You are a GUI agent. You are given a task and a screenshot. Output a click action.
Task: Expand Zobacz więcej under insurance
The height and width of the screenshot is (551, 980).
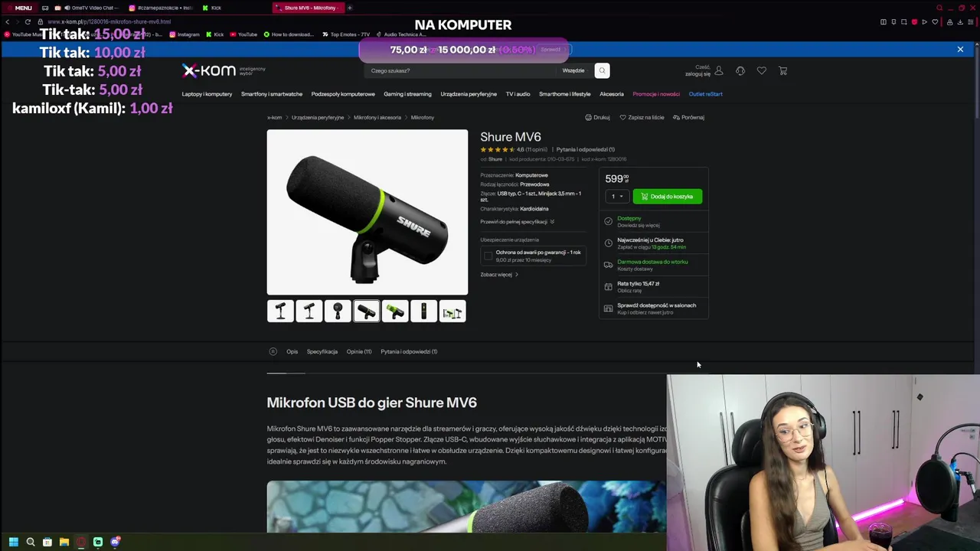pos(499,275)
